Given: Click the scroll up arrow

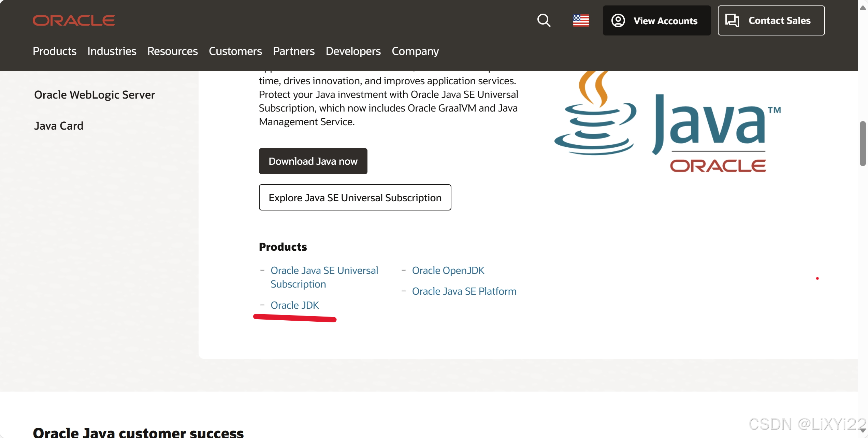Looking at the screenshot, I should tap(863, 8).
